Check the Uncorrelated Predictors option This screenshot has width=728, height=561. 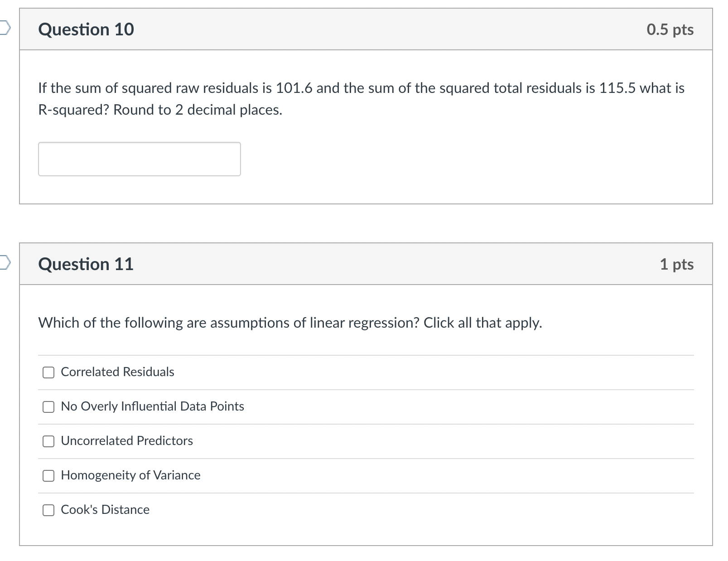pos(48,441)
